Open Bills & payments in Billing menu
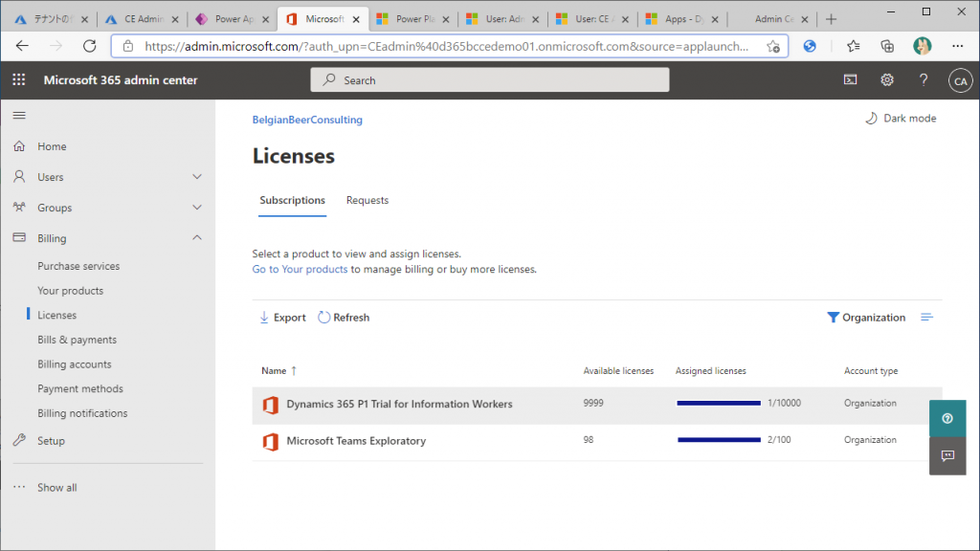Viewport: 980px width, 551px height. [77, 340]
